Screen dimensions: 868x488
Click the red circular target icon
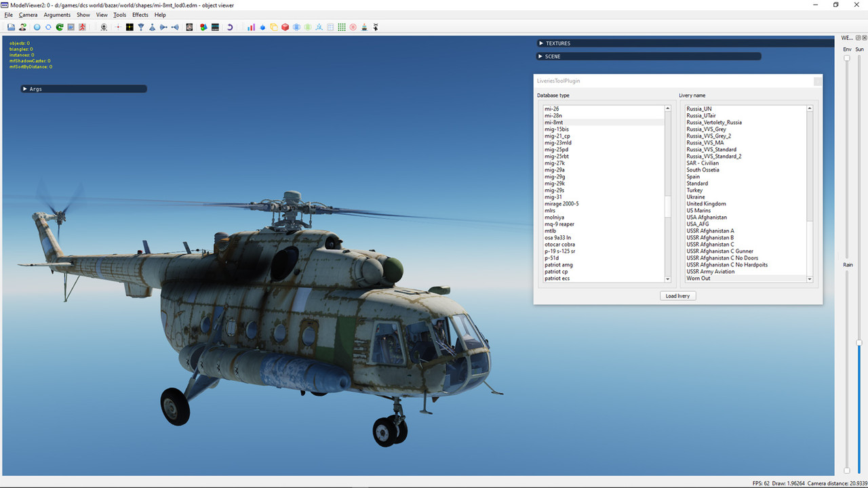353,27
